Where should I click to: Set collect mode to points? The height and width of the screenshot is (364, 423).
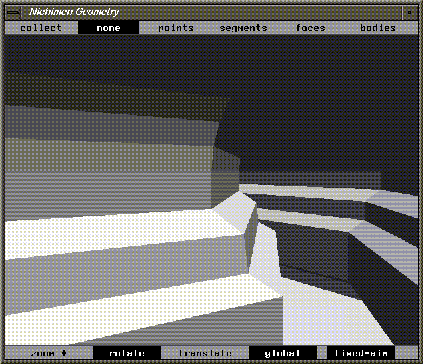pyautogui.click(x=176, y=28)
